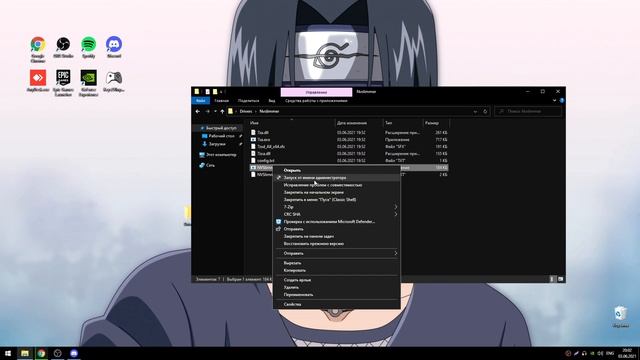Select Рабочий стол in the navigation pane
Screen dimensions: 640x360
pos(221,136)
